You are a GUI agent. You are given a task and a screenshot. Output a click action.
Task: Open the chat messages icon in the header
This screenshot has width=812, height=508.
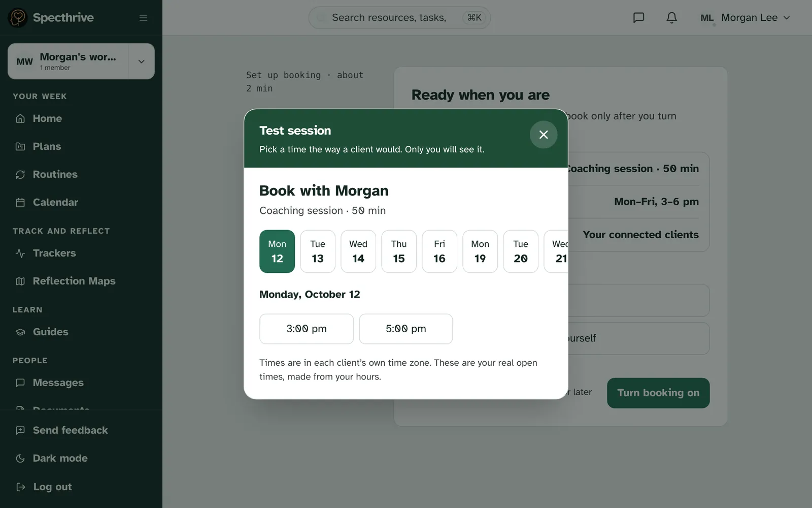(x=638, y=18)
